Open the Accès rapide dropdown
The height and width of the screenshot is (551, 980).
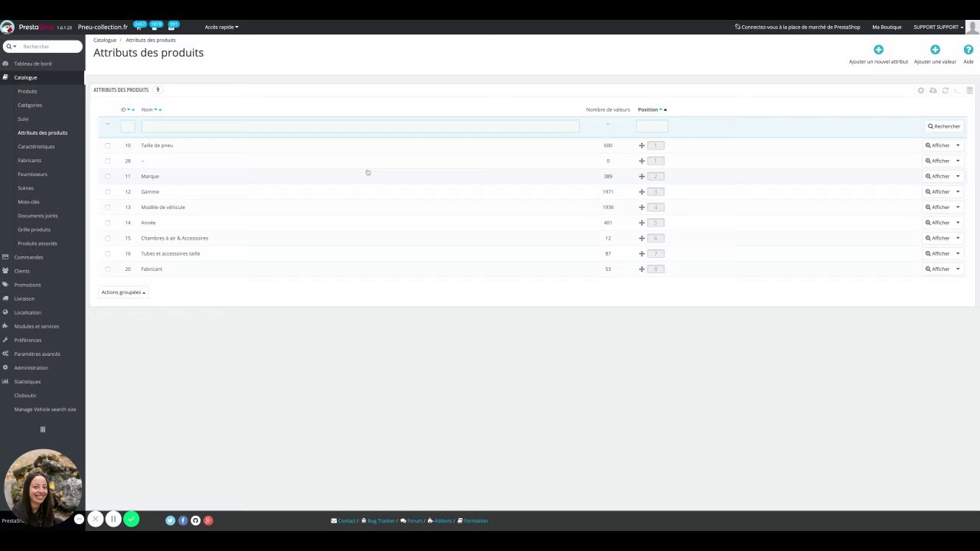[x=221, y=27]
